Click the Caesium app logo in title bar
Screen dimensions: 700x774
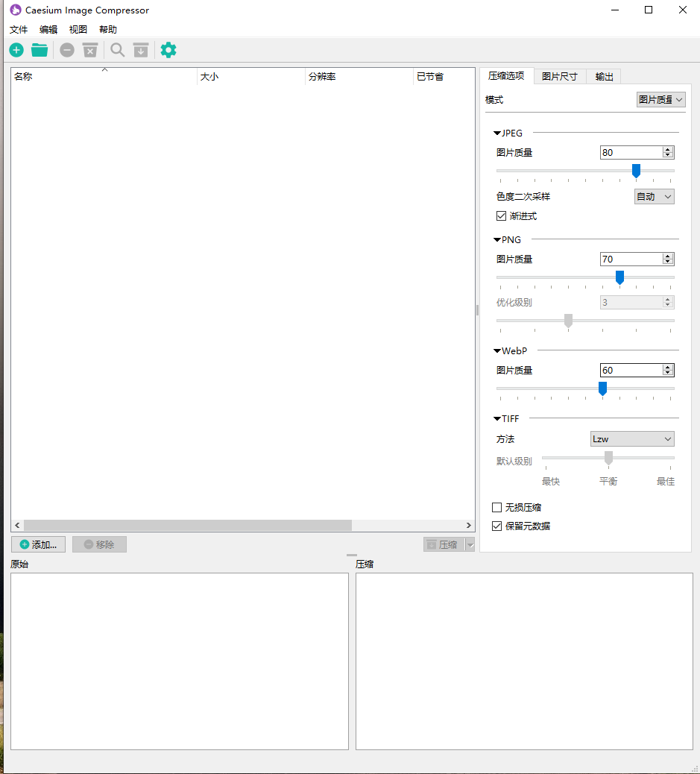click(x=15, y=10)
